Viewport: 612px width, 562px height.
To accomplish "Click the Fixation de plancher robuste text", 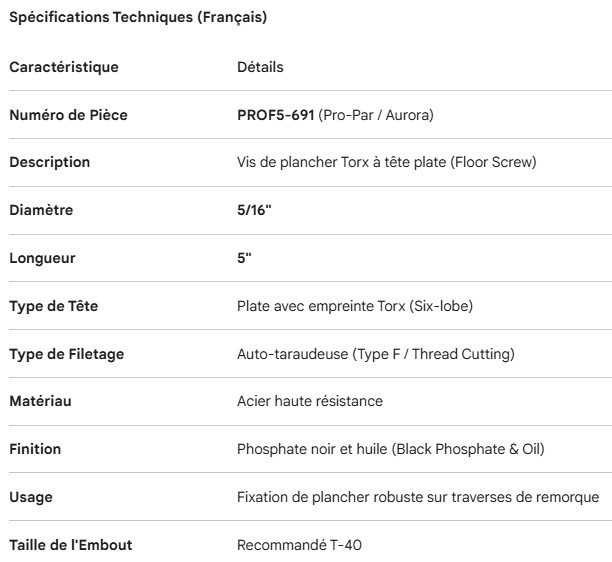I will click(x=417, y=497).
